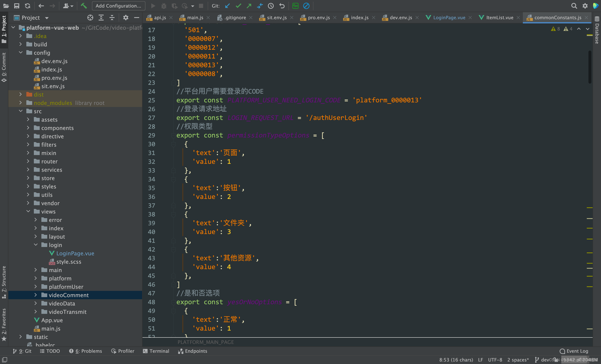Click the build hammer icon
The height and width of the screenshot is (364, 601).
[x=84, y=6]
